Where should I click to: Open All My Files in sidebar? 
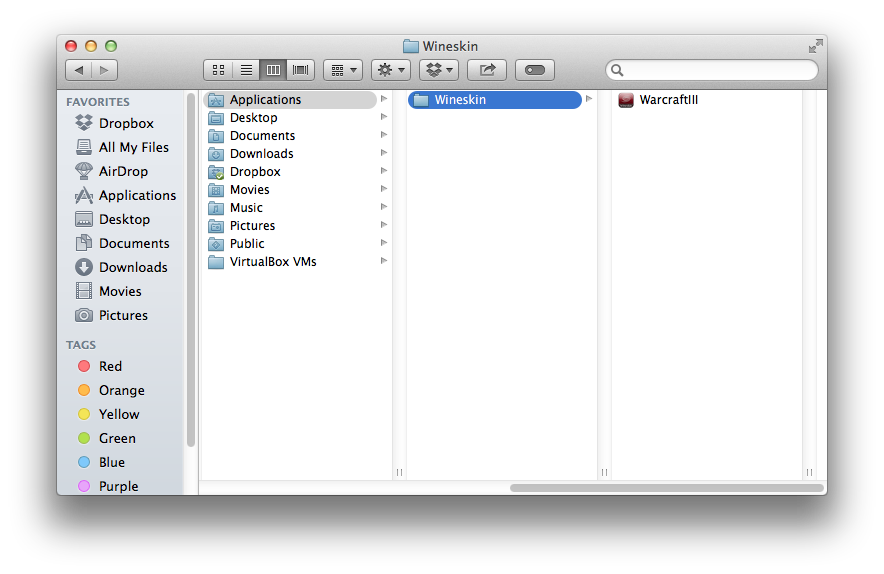pos(122,147)
